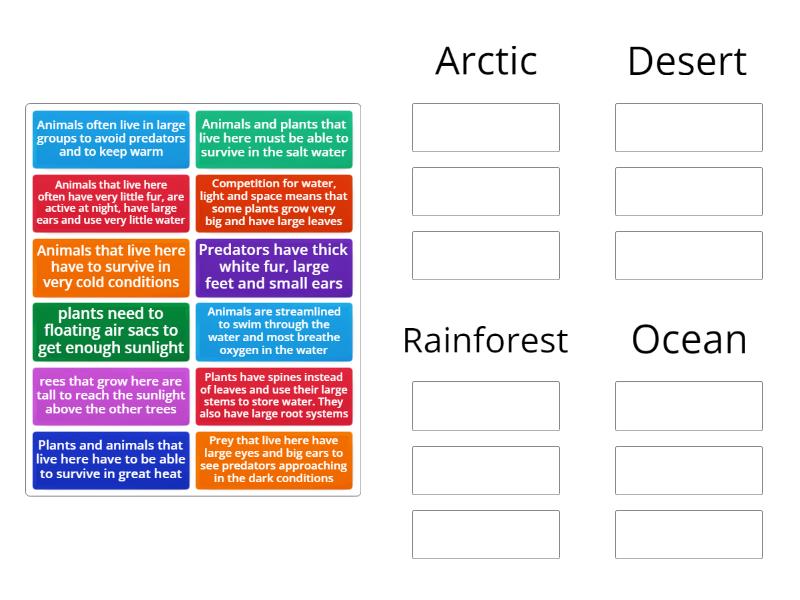Click the 'survive in very cold conditions' card

(x=111, y=267)
